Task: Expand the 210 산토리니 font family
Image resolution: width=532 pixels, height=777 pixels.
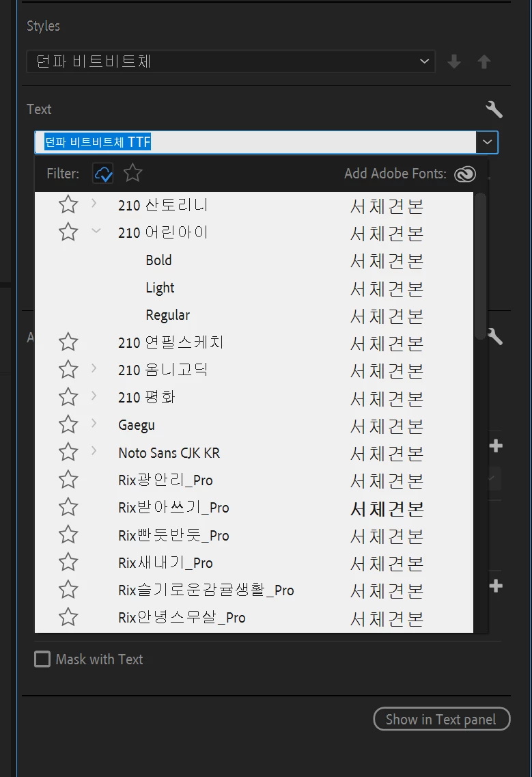Action: click(x=94, y=203)
